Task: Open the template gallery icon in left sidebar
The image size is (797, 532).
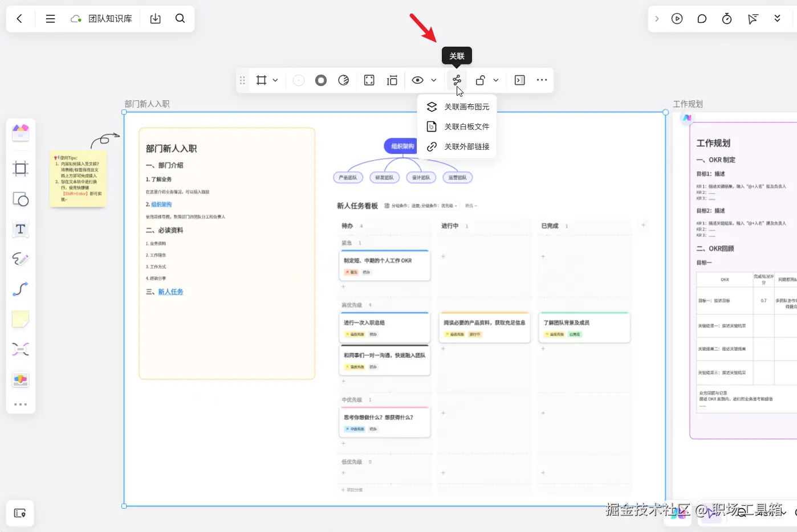Action: 21,133
